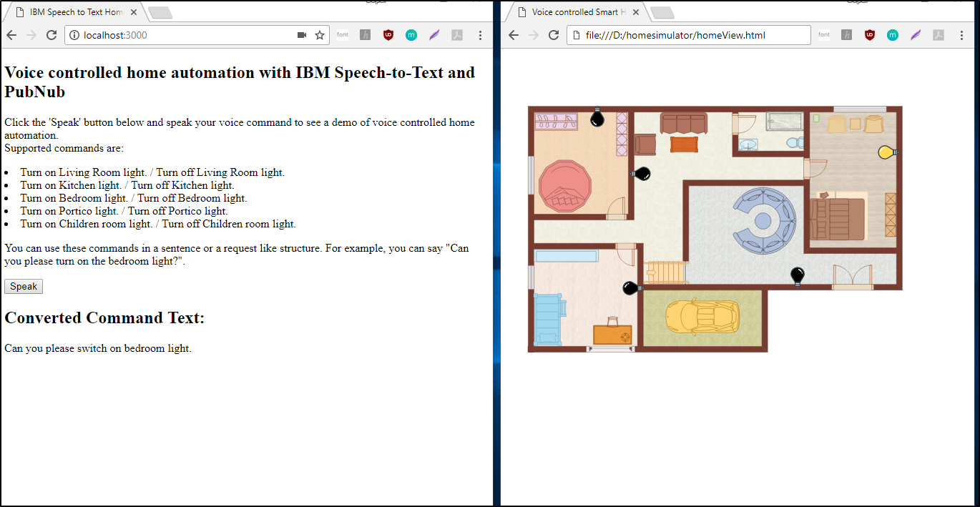Open a new tab in the left browser
This screenshot has height=507, width=980.
(160, 13)
